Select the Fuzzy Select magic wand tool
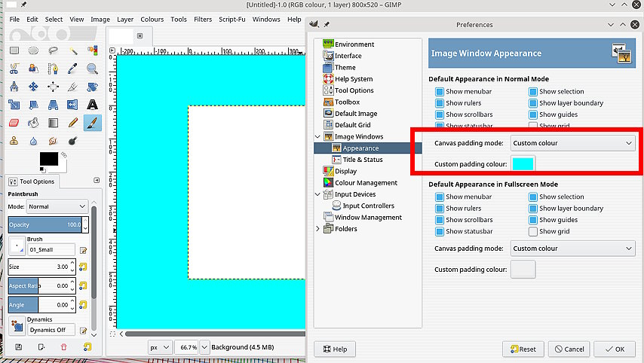 tap(72, 50)
